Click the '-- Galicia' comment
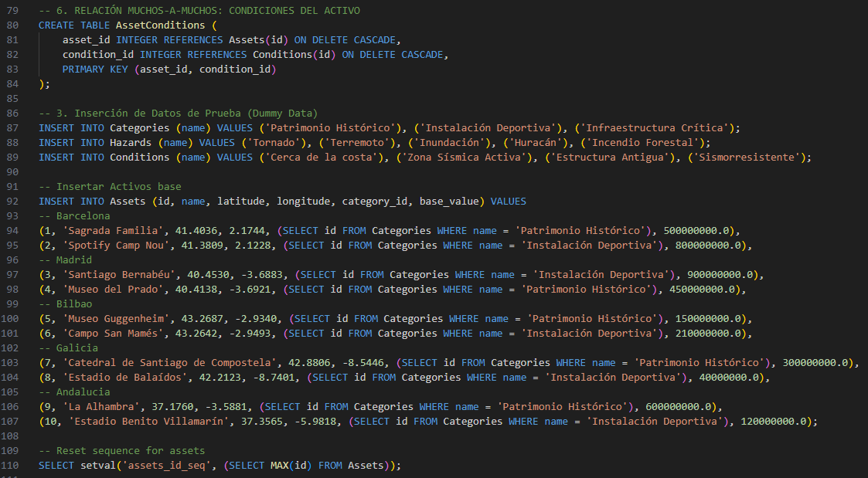The height and width of the screenshot is (478, 868). 68,348
